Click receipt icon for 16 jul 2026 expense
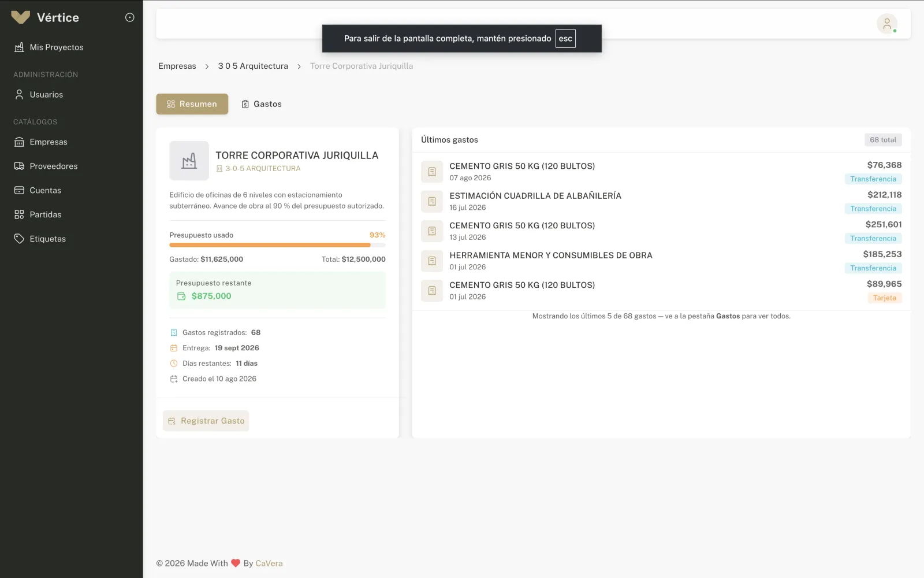This screenshot has height=578, width=924. point(432,201)
